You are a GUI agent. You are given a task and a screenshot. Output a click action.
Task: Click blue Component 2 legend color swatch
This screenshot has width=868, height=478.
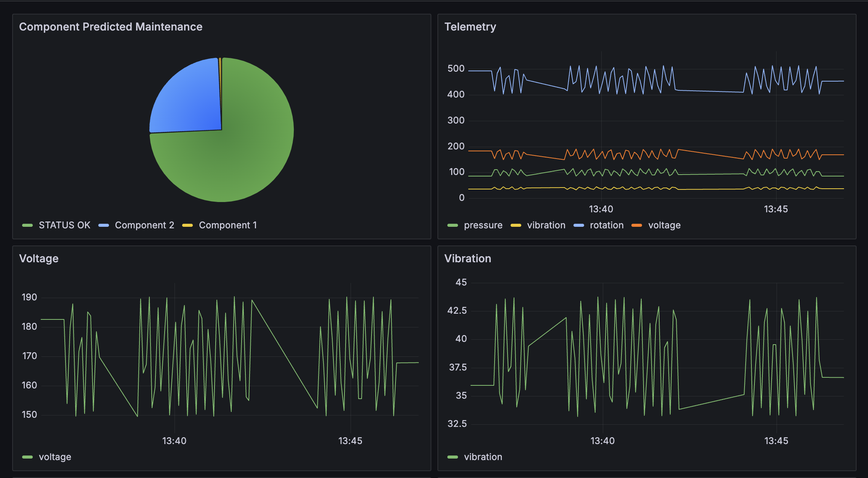tap(104, 225)
